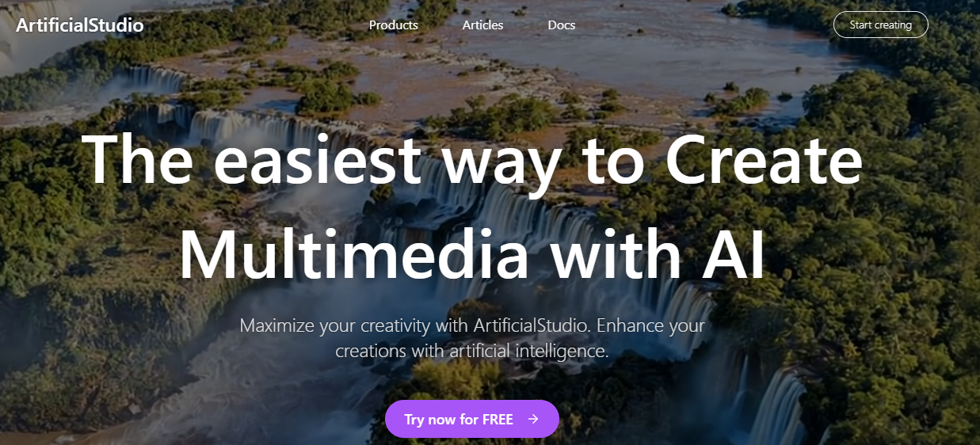
Task: Open the Docs section
Action: click(561, 25)
